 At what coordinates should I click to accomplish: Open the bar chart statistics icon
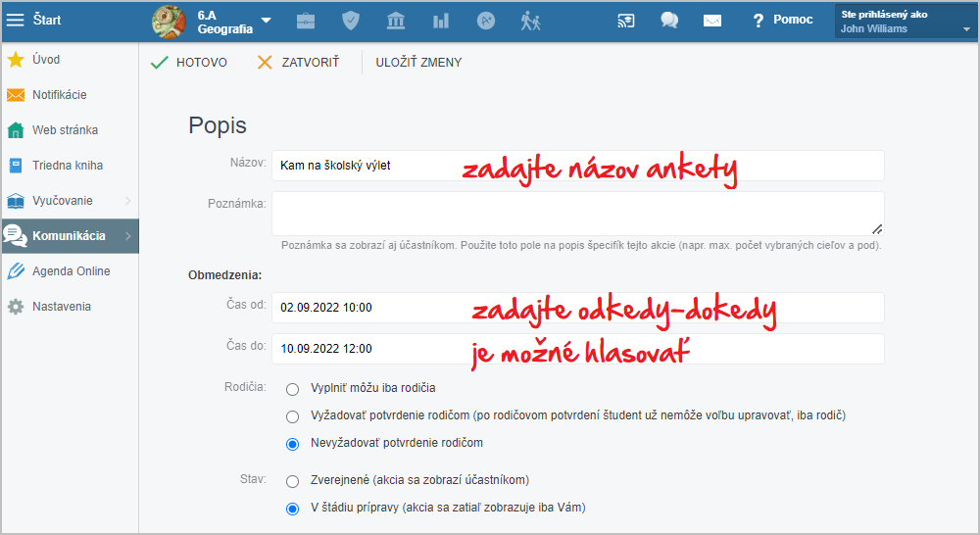pyautogui.click(x=441, y=21)
